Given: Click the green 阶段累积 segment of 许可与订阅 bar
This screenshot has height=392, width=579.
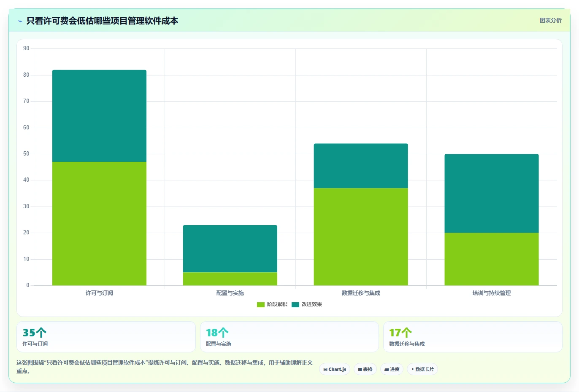Looking at the screenshot, I should click(99, 224).
